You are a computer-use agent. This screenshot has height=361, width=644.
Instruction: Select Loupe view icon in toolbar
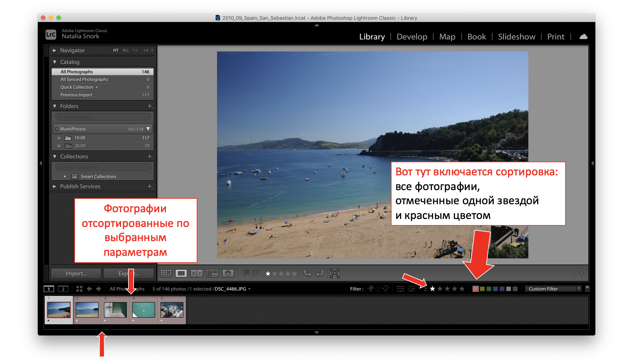pyautogui.click(x=181, y=273)
